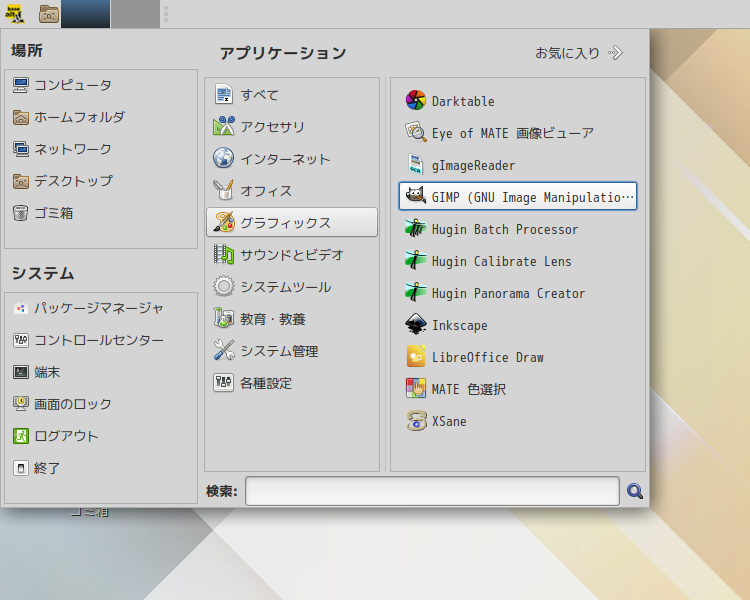Select the システムツール category label
The height and width of the screenshot is (600, 750).
286,287
